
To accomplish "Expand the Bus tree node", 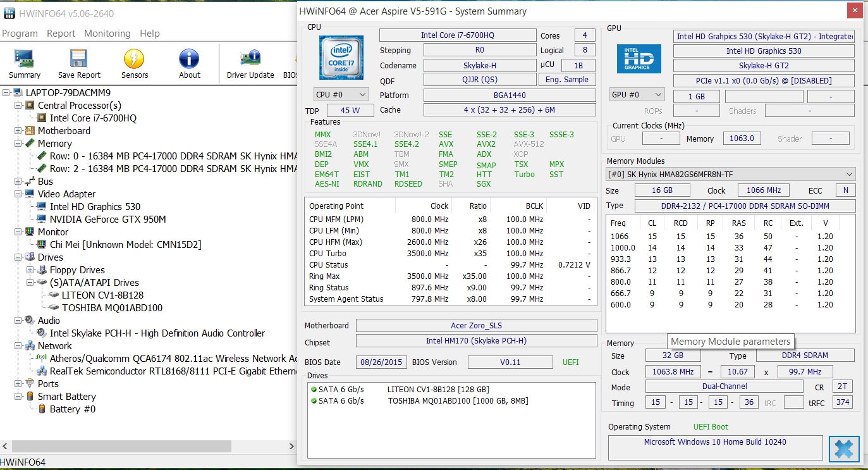I will pos(18,182).
